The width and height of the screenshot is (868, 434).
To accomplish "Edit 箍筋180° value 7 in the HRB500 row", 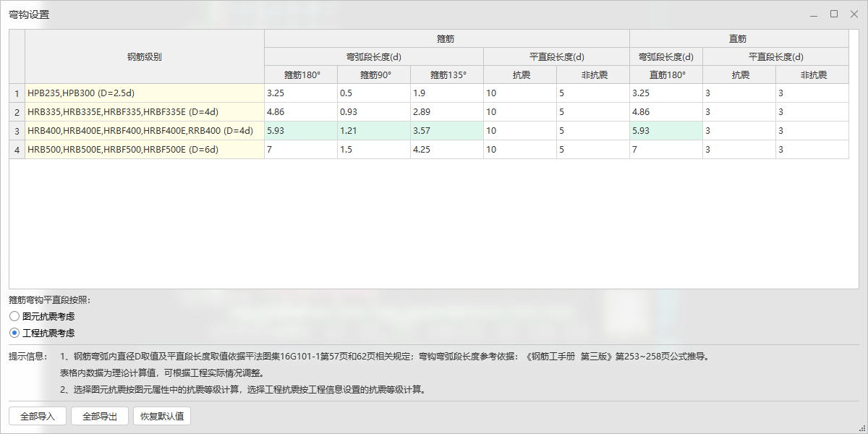I will click(x=301, y=150).
